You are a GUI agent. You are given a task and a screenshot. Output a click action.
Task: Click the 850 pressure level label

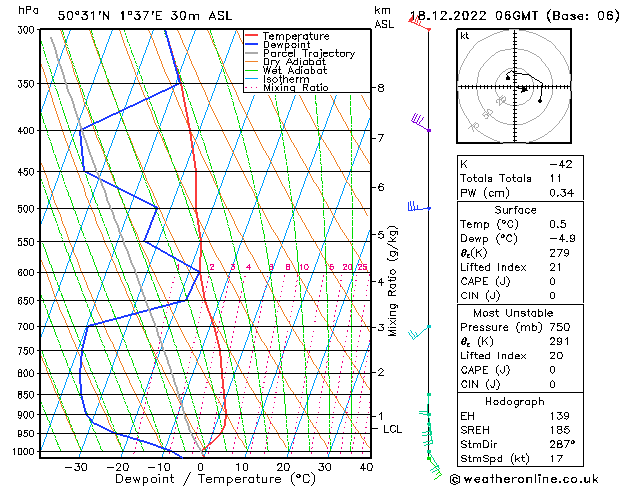(x=28, y=395)
